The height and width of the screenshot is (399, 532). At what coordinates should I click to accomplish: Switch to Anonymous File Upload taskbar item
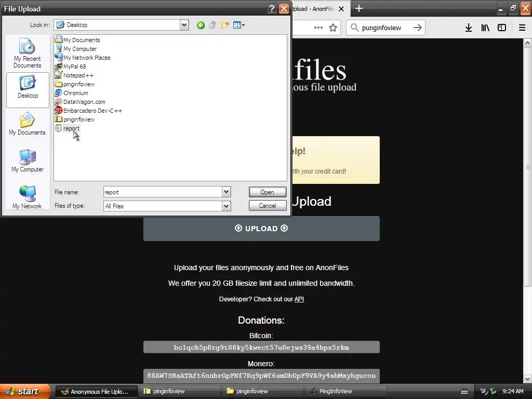point(96,392)
